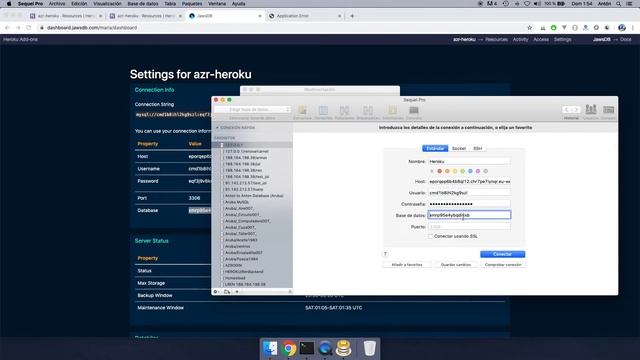
Task: Pick the green favorite color dot
Action: click(462, 171)
